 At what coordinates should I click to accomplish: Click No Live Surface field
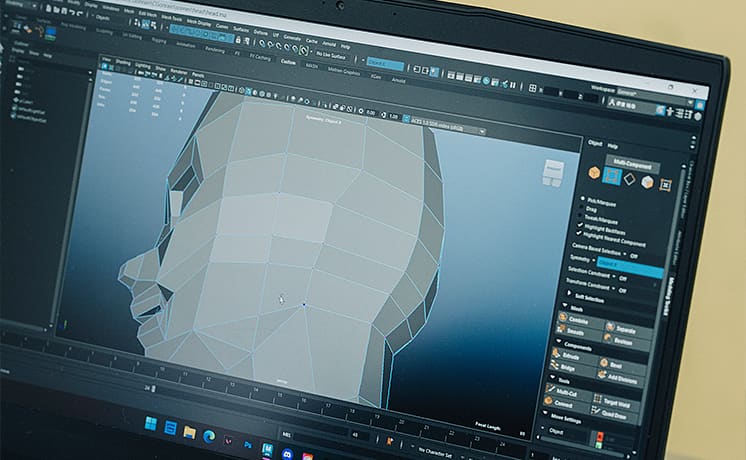click(332, 56)
